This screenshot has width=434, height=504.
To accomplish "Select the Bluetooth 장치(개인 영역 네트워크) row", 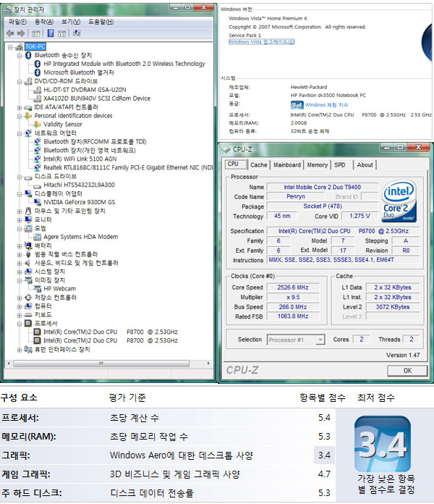I will pyautogui.click(x=90, y=151).
